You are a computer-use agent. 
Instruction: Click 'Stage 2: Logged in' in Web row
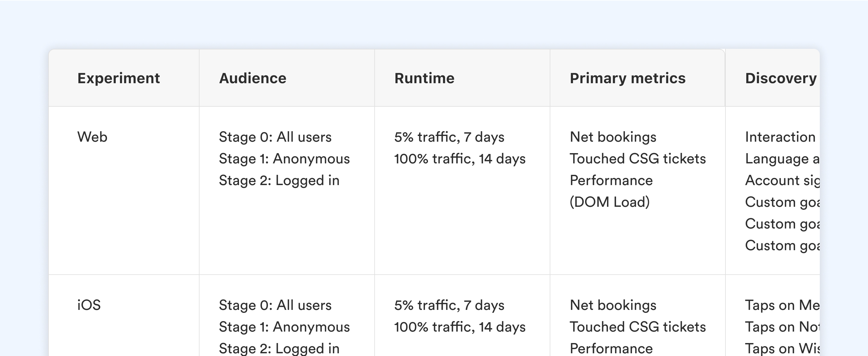point(279,180)
